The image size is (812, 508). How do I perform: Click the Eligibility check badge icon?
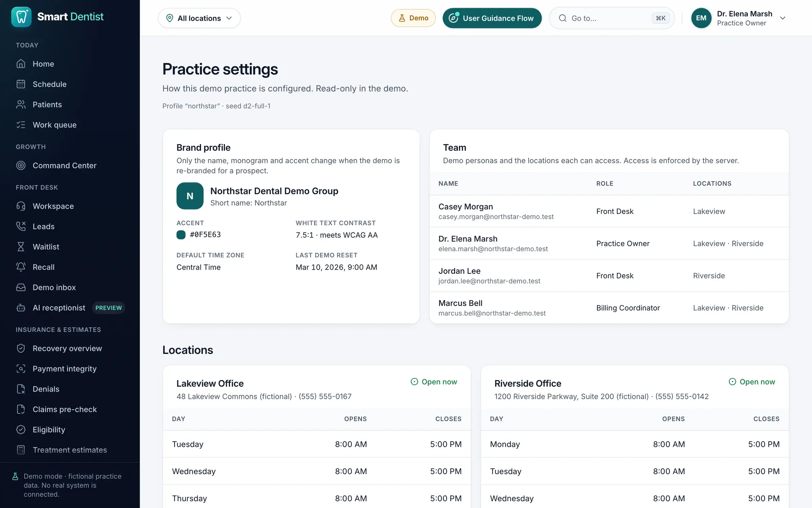21,429
